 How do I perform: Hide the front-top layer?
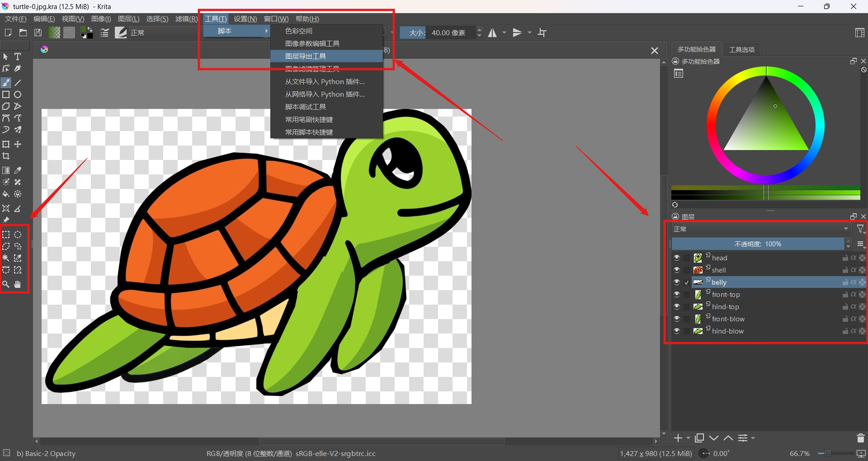(x=677, y=294)
